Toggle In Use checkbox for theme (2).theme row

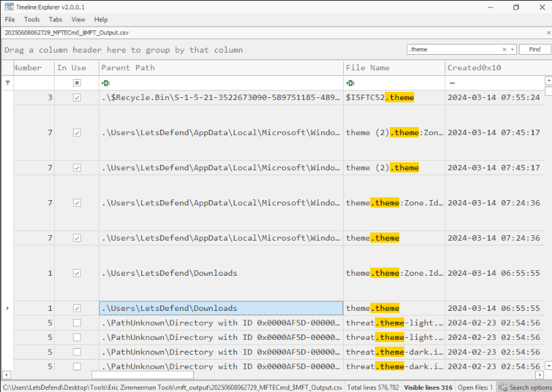click(x=77, y=168)
